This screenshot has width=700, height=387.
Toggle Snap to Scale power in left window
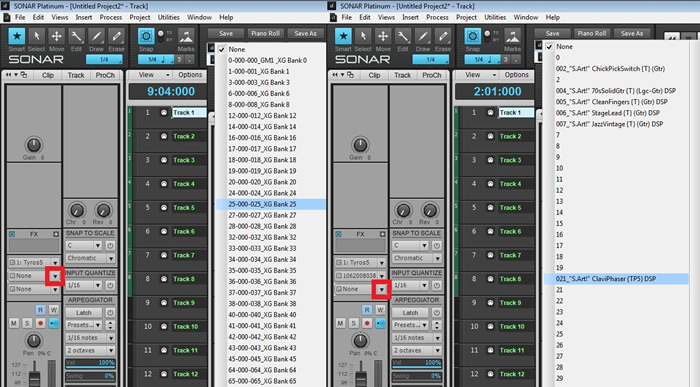(x=110, y=246)
